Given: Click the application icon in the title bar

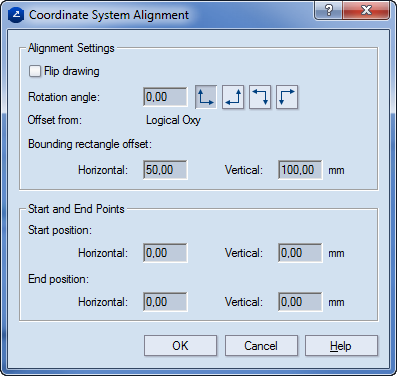Looking at the screenshot, I should 16,15.
